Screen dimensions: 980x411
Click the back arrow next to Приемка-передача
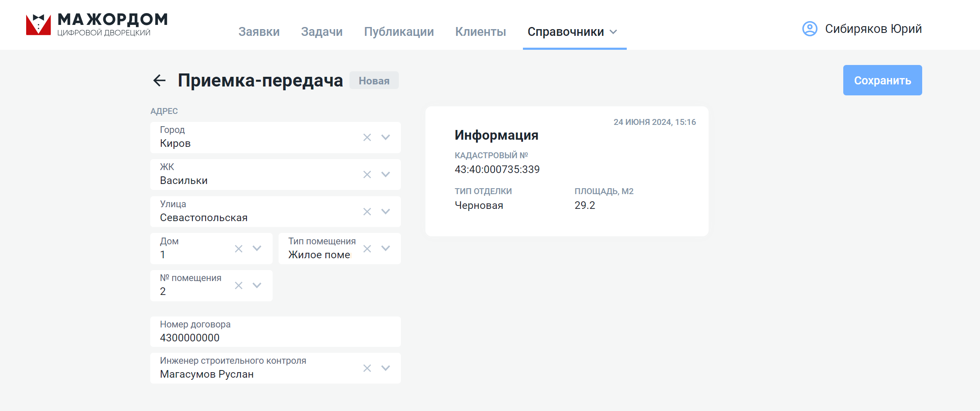[x=159, y=80]
